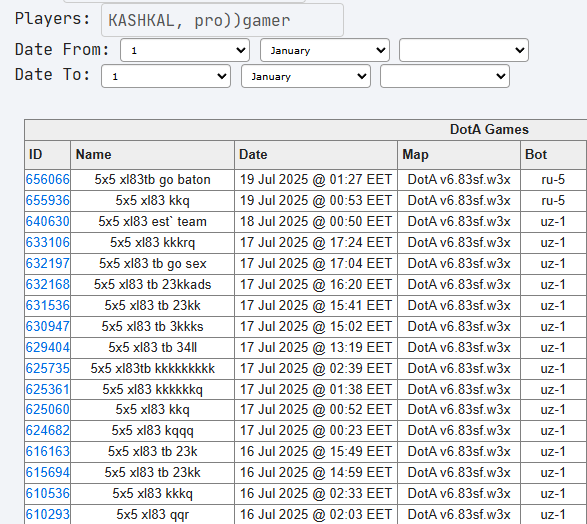Select game name '5x5 xl83 tb 23kkads'

[152, 284]
